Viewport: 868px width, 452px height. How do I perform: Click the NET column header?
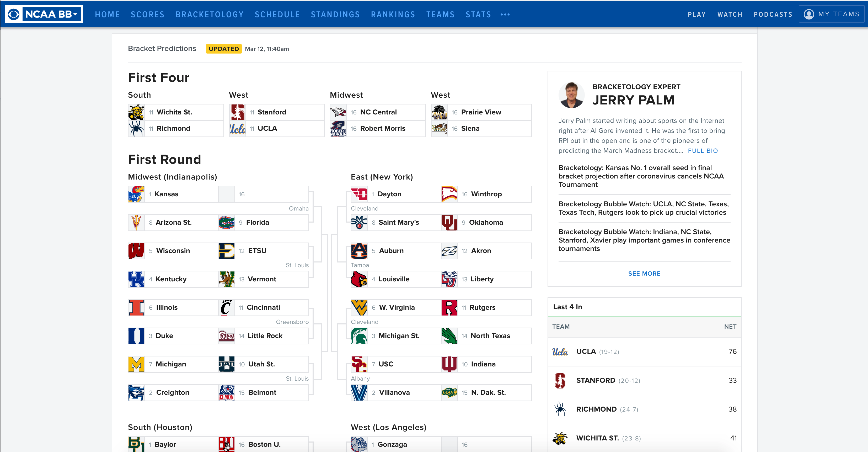(730, 327)
